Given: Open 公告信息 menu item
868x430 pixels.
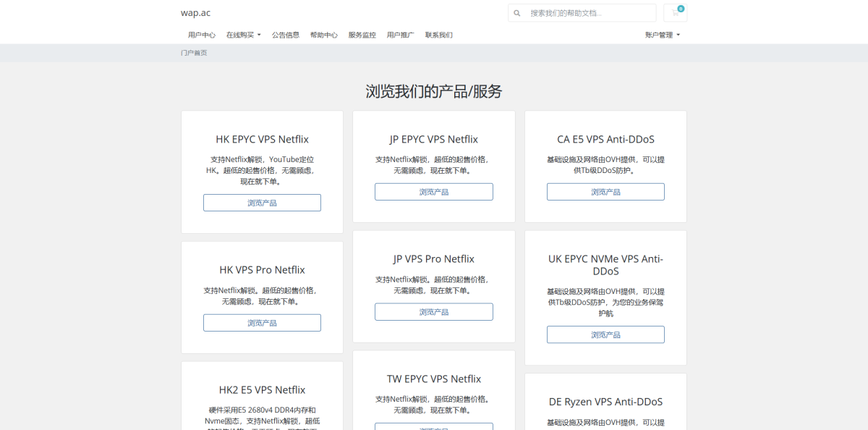Looking at the screenshot, I should (x=286, y=35).
